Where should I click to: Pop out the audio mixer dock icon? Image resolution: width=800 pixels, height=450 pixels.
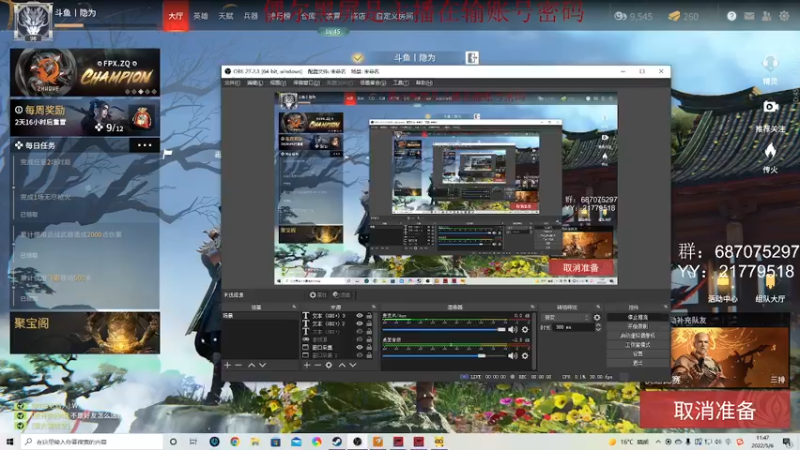tap(532, 307)
